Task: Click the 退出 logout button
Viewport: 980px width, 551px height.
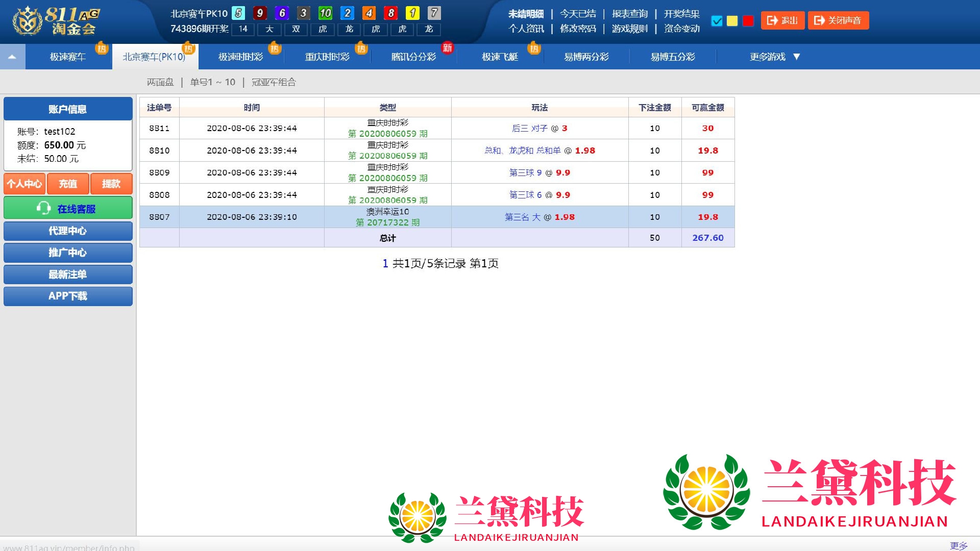Action: pos(782,20)
